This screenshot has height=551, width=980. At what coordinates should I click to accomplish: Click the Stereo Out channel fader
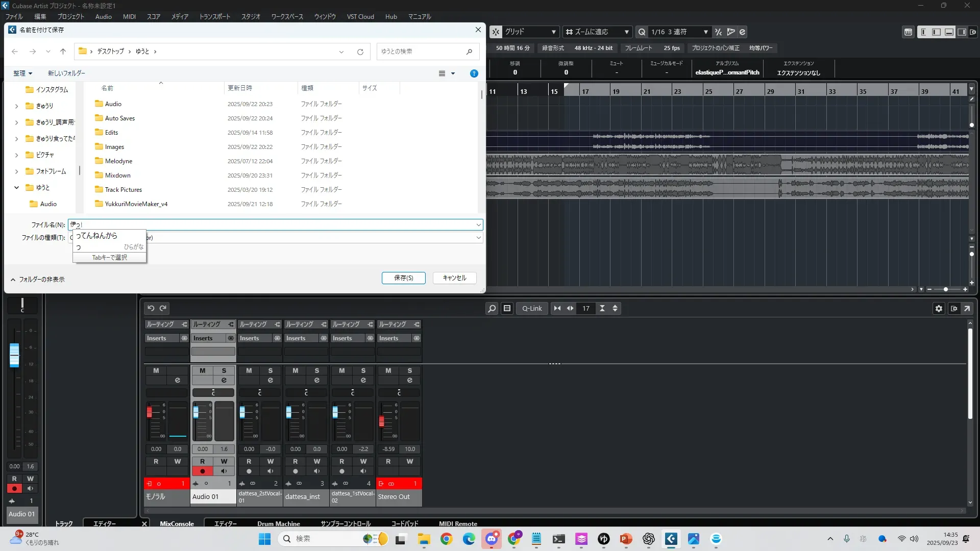tap(381, 421)
